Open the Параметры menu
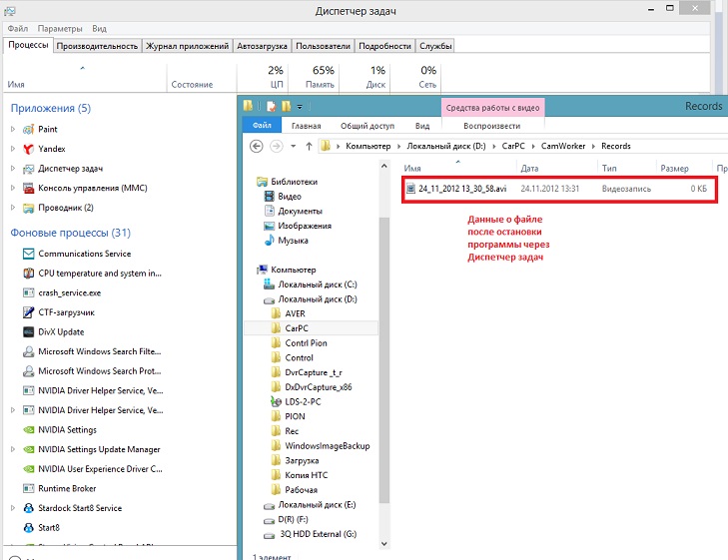Image resolution: width=728 pixels, height=560 pixels. [60, 30]
